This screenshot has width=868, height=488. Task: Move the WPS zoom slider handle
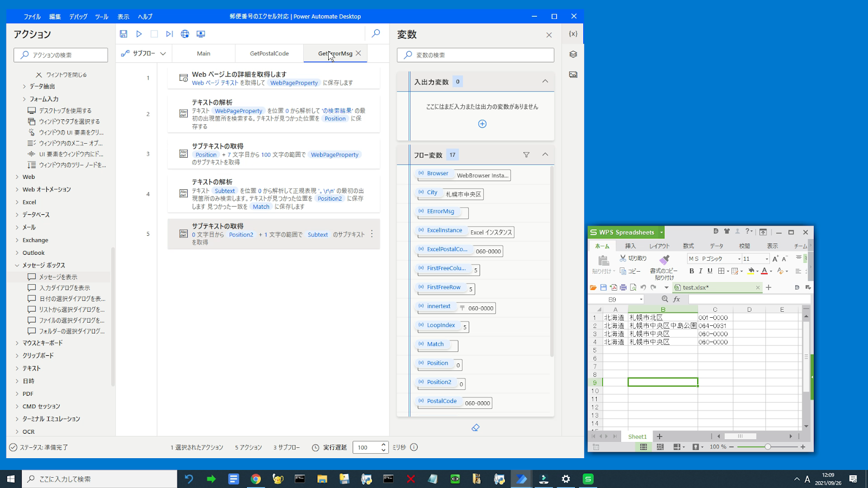[x=768, y=447]
